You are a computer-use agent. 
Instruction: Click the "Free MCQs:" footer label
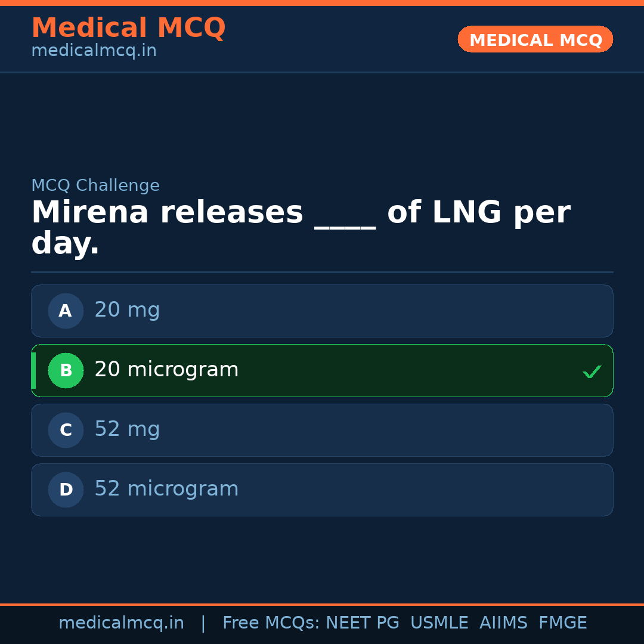(x=271, y=623)
